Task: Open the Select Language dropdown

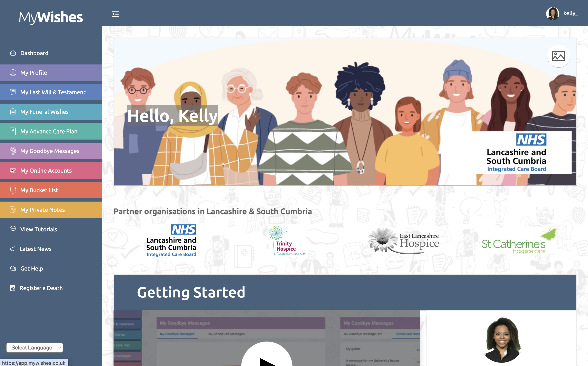Action: coord(35,348)
